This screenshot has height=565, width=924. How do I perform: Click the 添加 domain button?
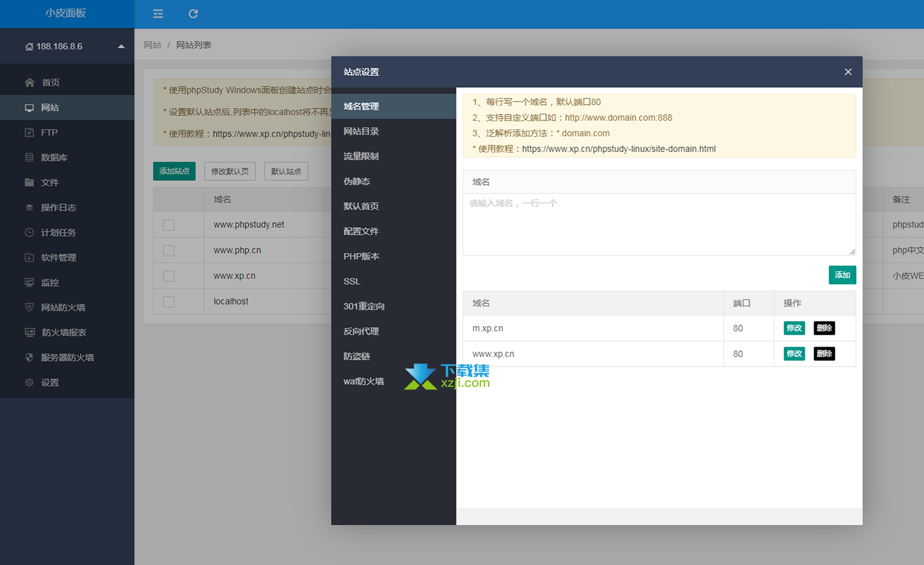point(842,275)
